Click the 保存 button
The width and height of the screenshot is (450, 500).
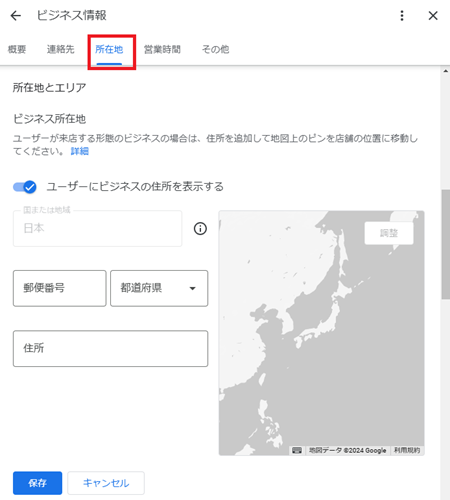(x=37, y=483)
